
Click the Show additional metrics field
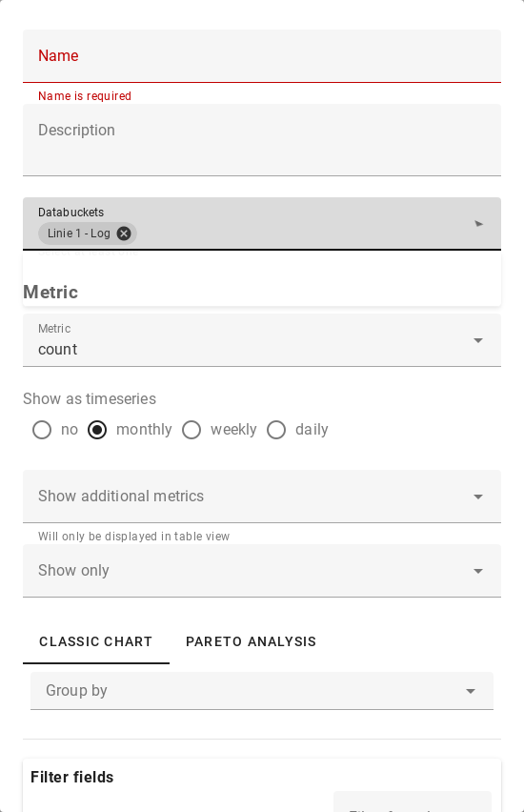[x=262, y=497]
